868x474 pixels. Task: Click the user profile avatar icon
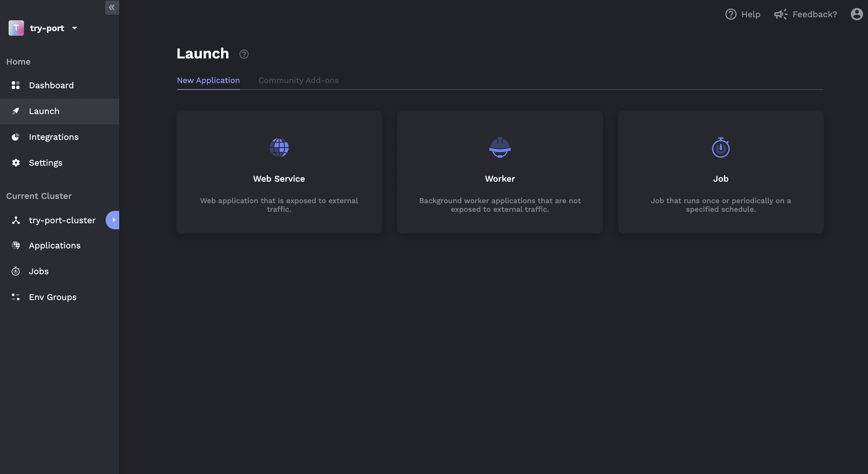point(857,14)
